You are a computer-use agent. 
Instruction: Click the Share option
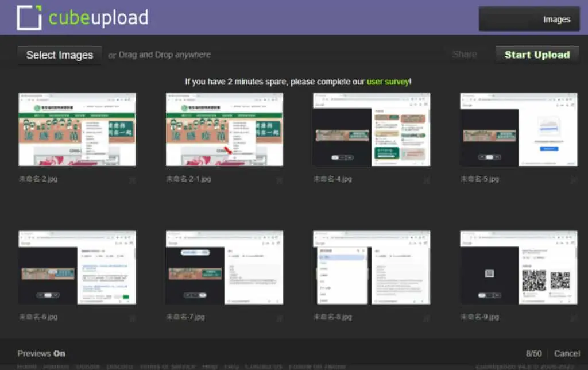[x=465, y=55]
